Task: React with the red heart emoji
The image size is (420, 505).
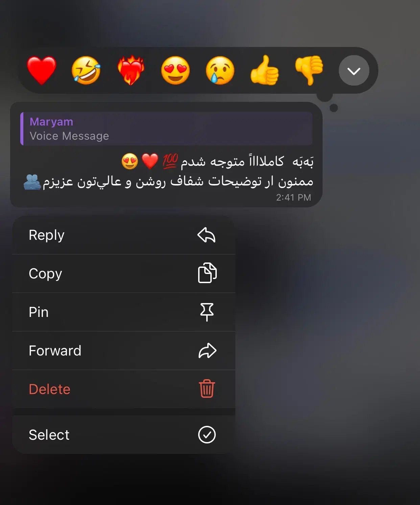Action: pos(42,70)
